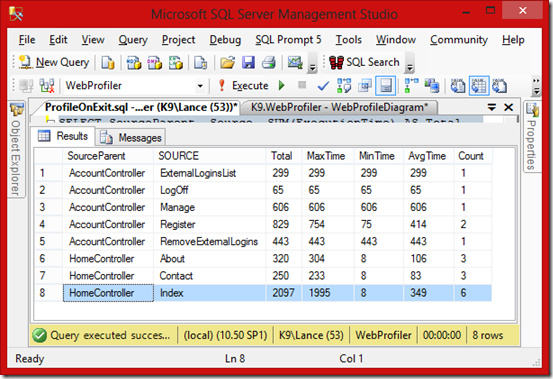
Task: Toggle IntelliSense Enabled
Action: [385, 86]
